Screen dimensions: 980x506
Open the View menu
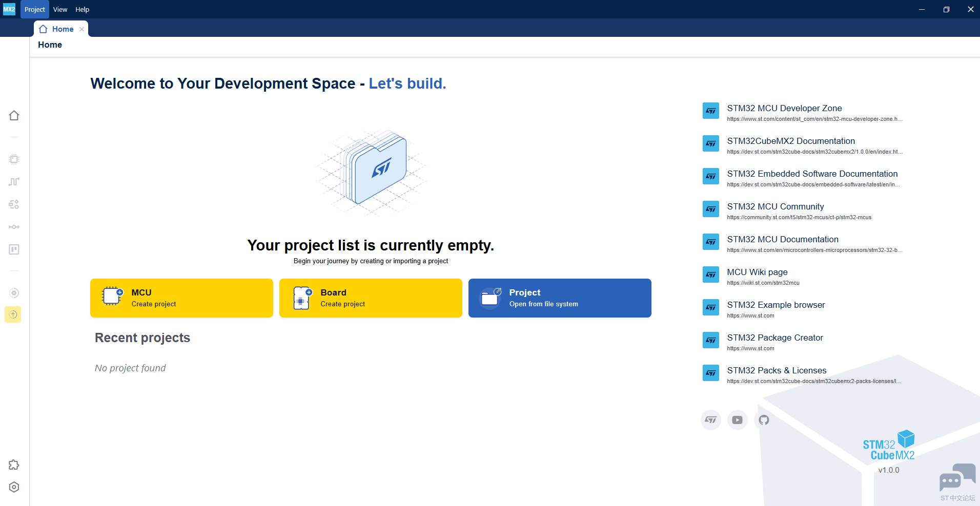coord(60,9)
